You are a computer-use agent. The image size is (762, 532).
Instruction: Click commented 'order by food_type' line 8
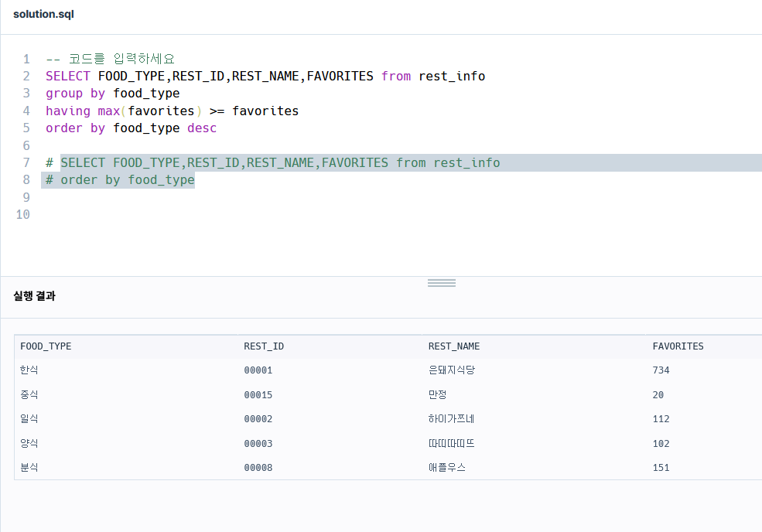click(x=120, y=180)
